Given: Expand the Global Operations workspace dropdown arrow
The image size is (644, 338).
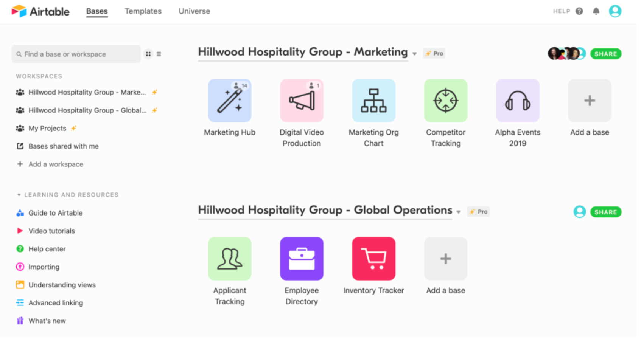Looking at the screenshot, I should coord(459,212).
